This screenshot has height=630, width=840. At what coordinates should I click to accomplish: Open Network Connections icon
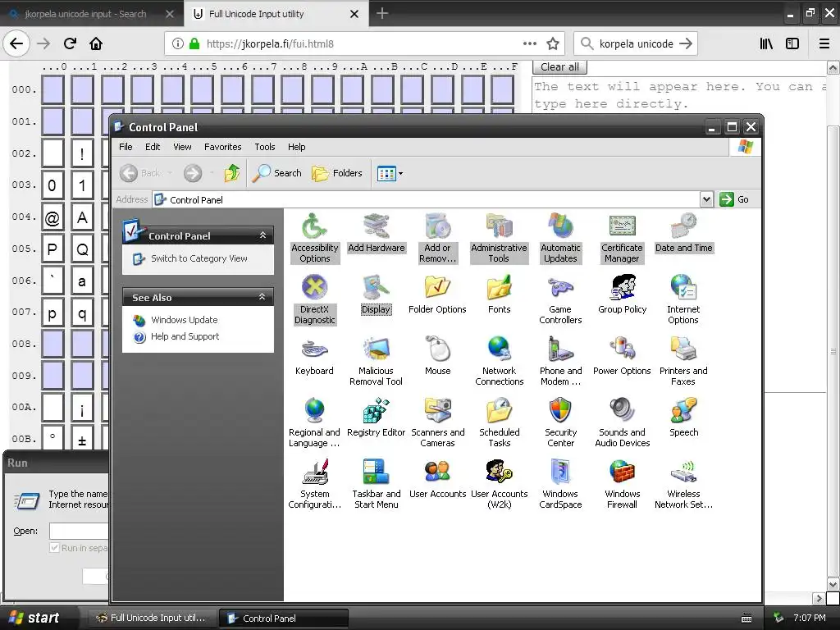coord(500,362)
